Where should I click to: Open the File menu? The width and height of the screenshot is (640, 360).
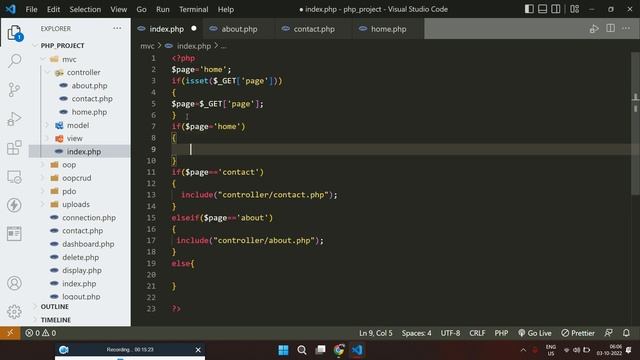coord(31,9)
